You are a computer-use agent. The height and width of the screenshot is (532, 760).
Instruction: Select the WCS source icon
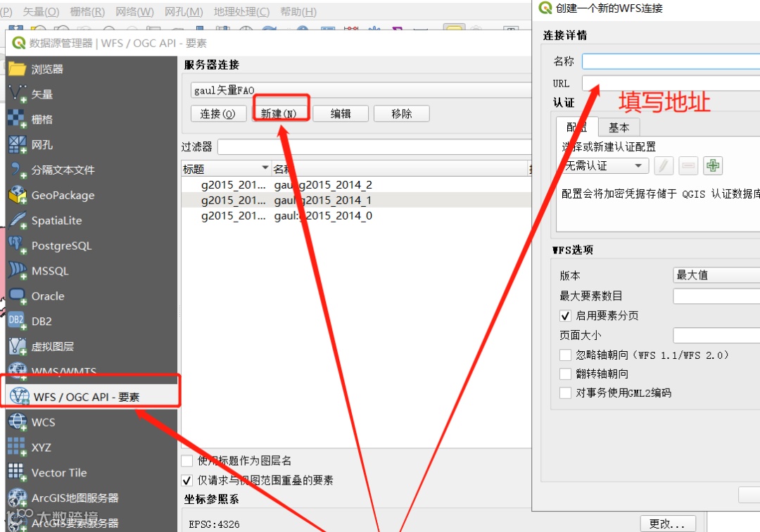18,422
